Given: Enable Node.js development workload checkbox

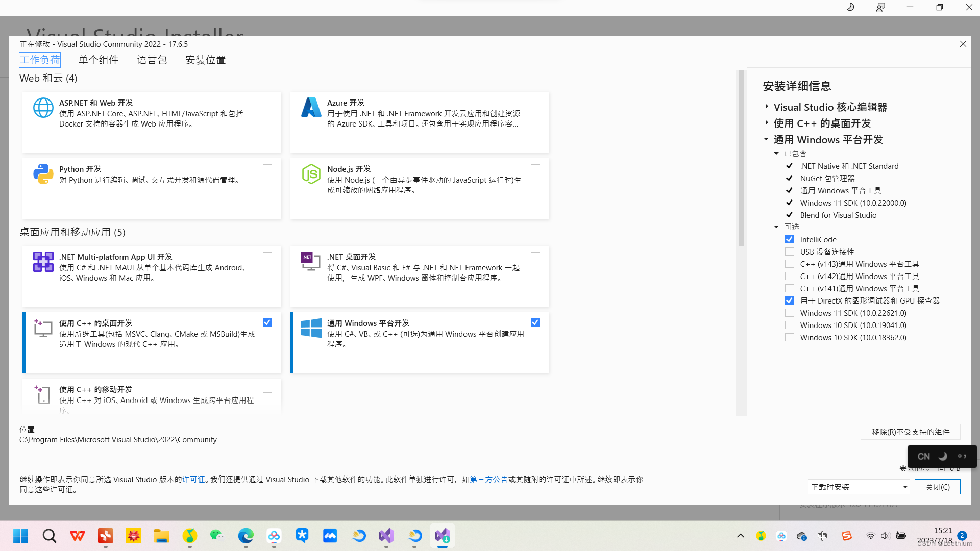Looking at the screenshot, I should pyautogui.click(x=535, y=168).
